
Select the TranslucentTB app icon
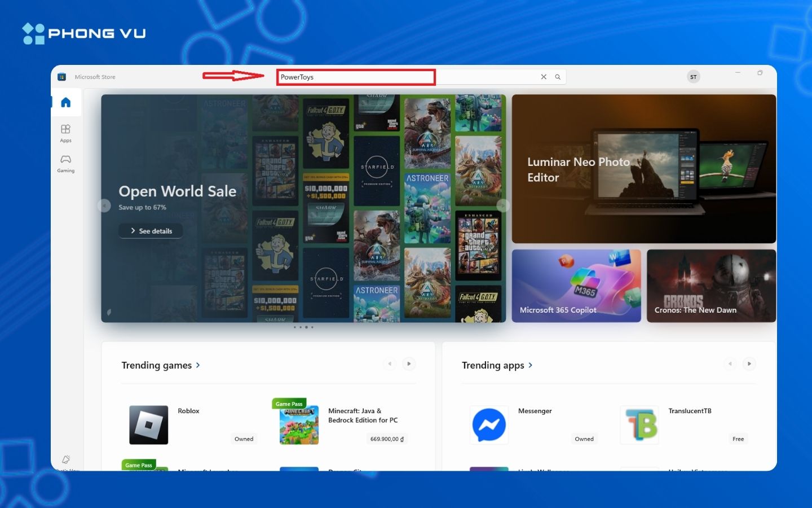(639, 425)
